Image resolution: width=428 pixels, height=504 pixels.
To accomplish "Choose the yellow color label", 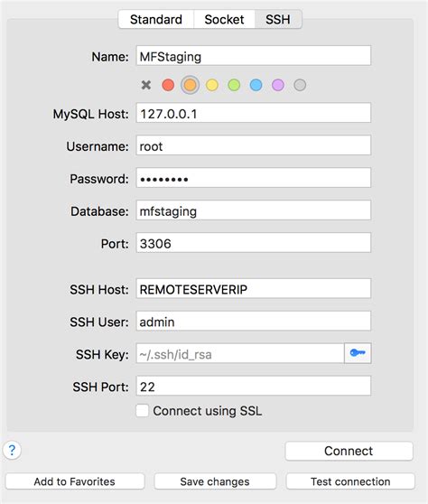I will click(212, 85).
